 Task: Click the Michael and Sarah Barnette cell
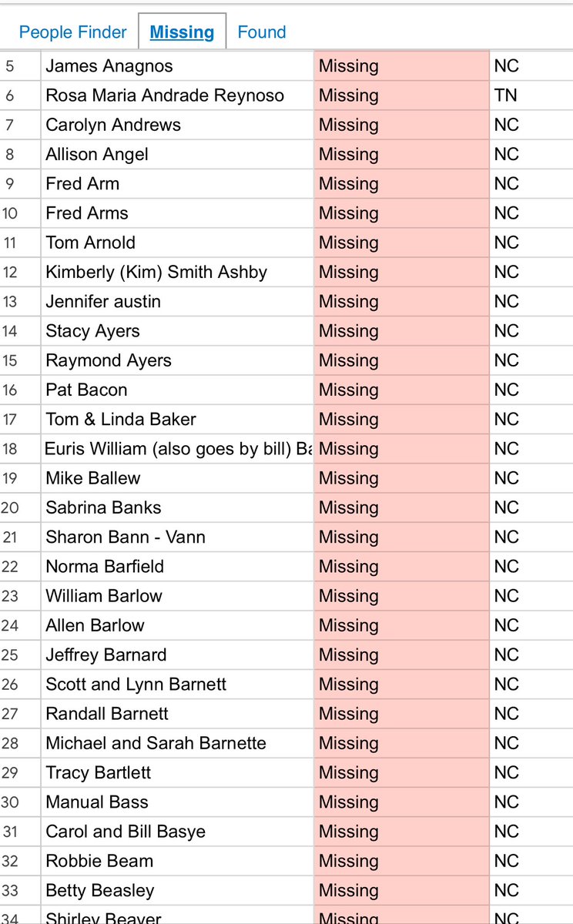tap(156, 743)
